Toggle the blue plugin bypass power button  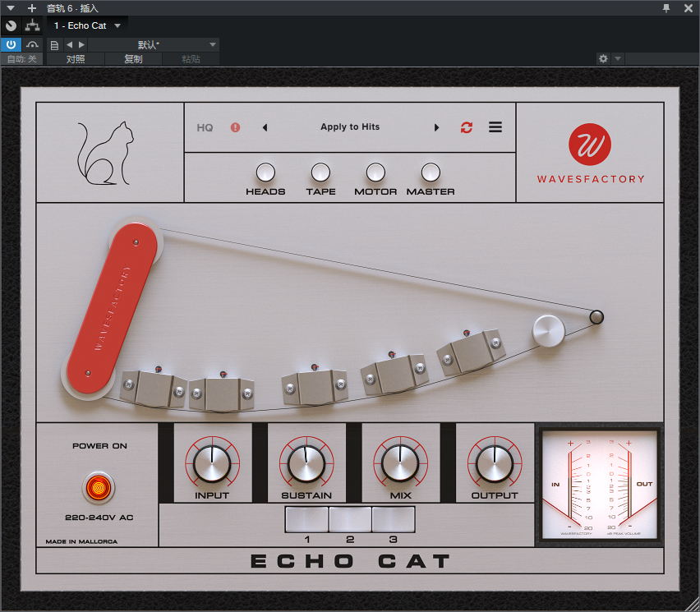(x=12, y=44)
